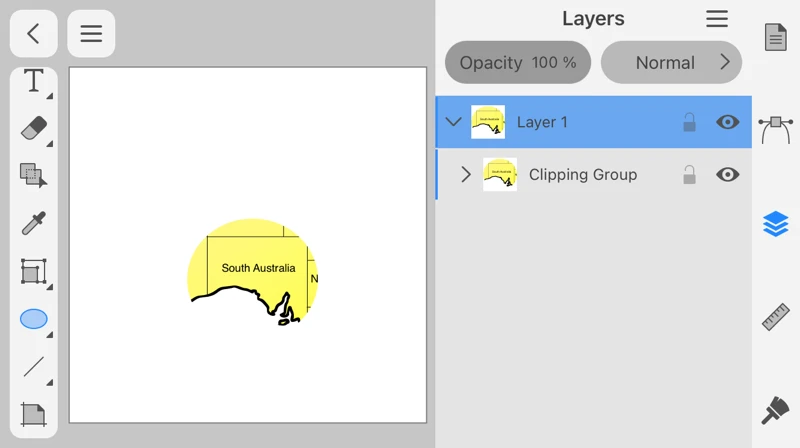Lock Layer 1 with padlock icon

coord(689,122)
